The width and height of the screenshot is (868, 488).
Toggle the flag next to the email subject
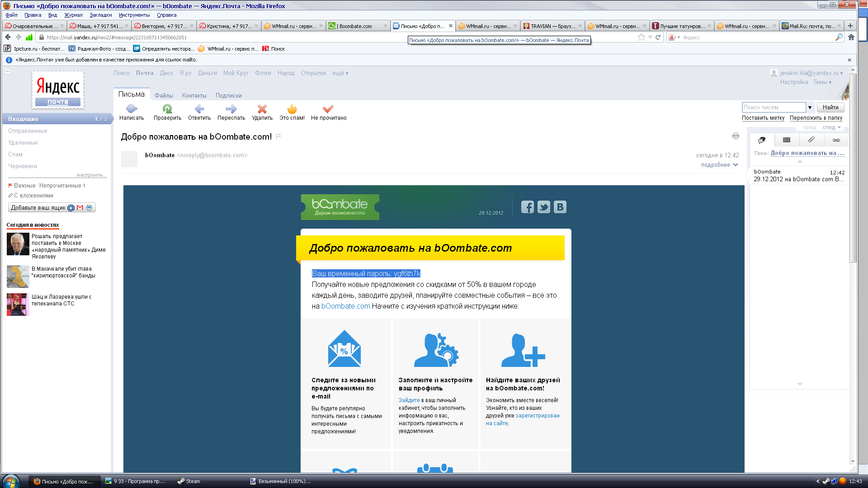coord(278,136)
